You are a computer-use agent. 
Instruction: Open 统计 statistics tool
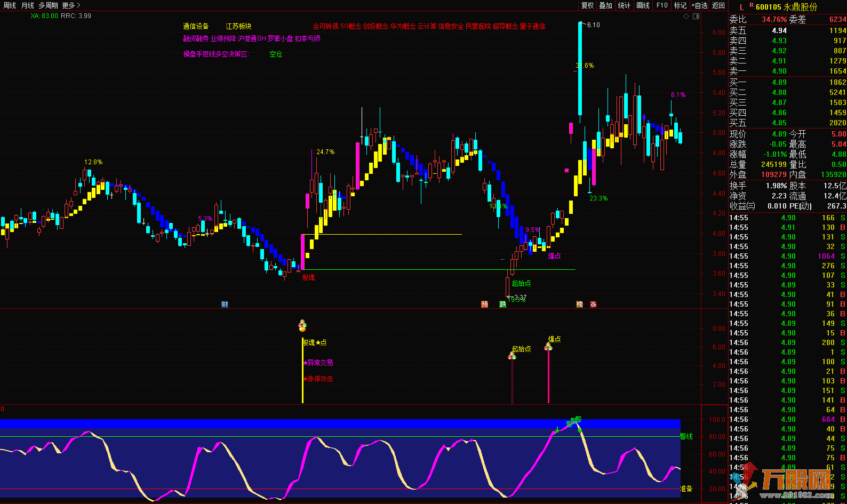(x=624, y=5)
